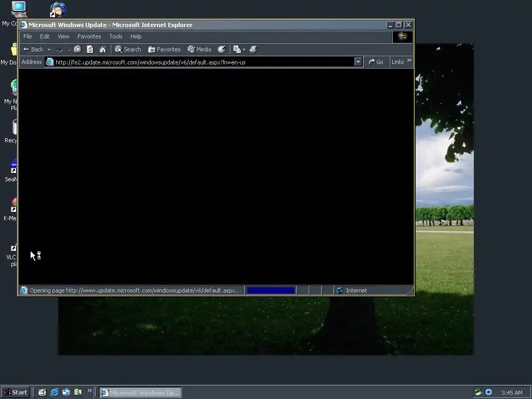Click the 'Opening page' status text
Screen dimensions: 532x399
[x=136, y=290]
